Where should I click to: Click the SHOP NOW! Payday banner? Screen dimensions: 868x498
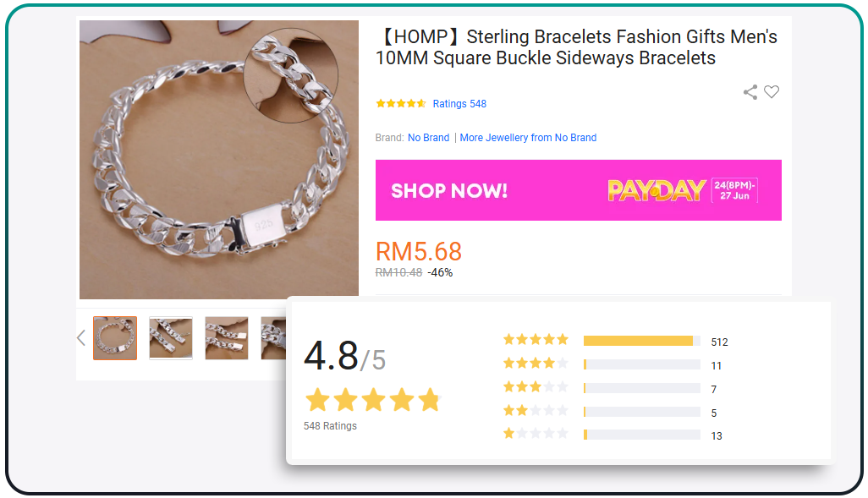[579, 190]
